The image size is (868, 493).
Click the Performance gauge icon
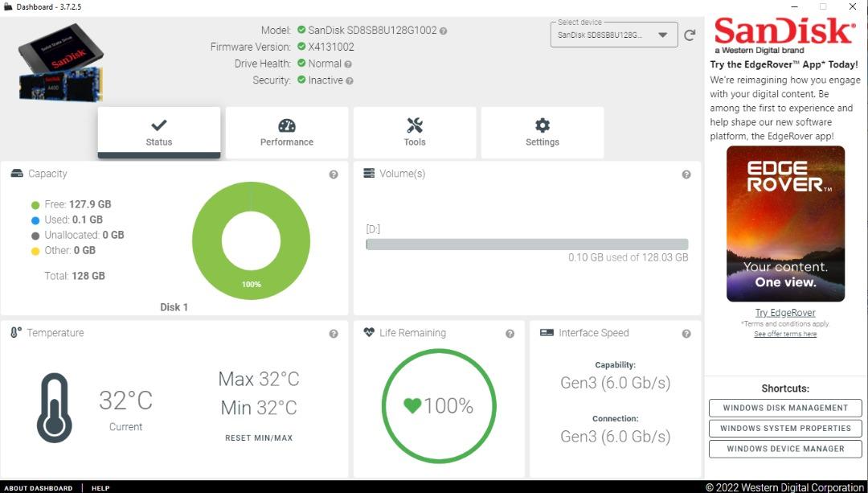point(287,125)
